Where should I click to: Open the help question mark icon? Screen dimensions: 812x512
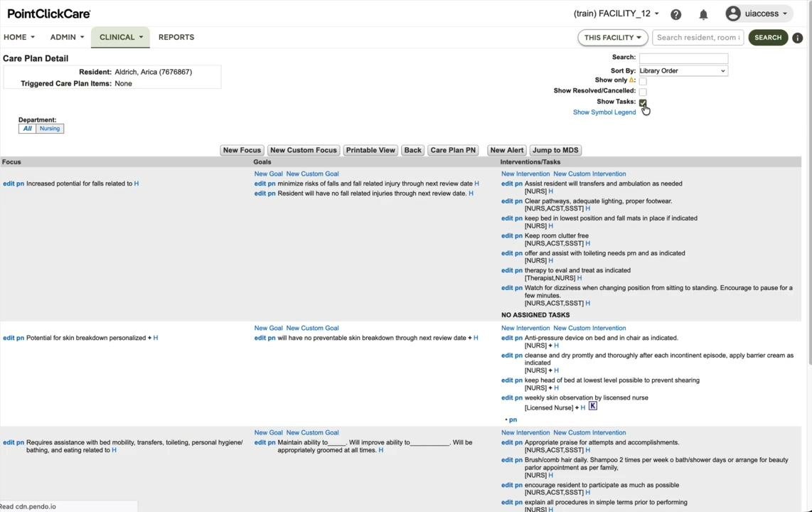[x=675, y=14]
